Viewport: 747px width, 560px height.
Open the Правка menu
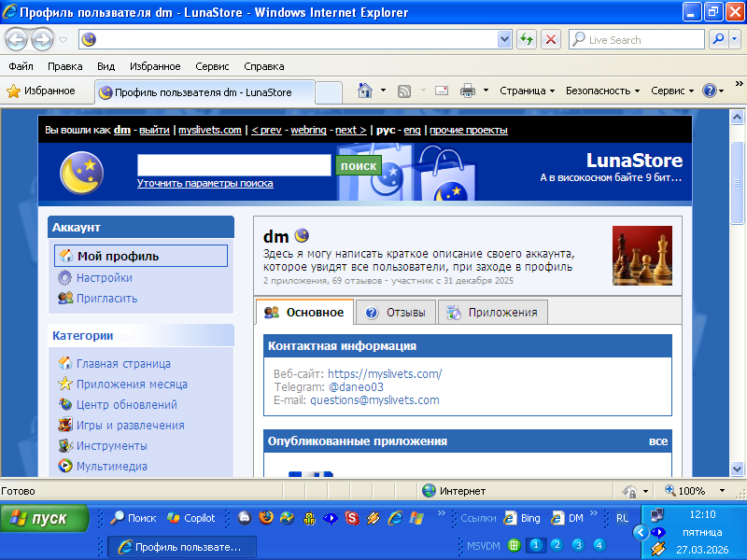(x=64, y=66)
